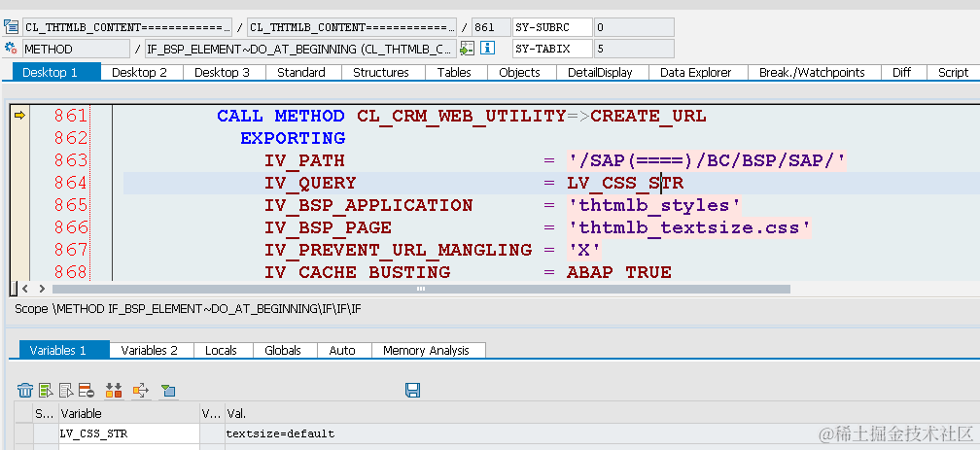The width and height of the screenshot is (980, 450).
Task: Click the METHOD event type field
Action: tap(76, 49)
